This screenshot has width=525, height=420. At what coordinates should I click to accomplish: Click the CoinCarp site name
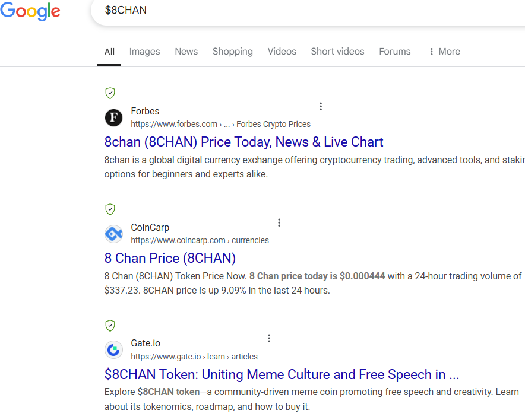tap(150, 227)
